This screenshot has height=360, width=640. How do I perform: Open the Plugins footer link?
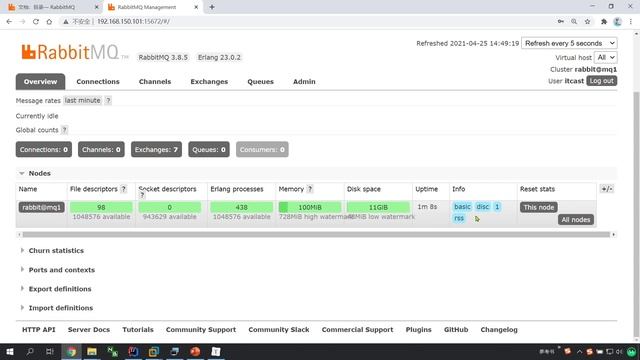[418, 330]
